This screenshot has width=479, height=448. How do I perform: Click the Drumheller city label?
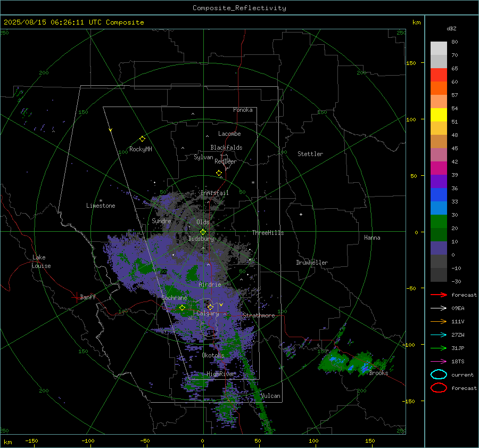tap(312, 263)
